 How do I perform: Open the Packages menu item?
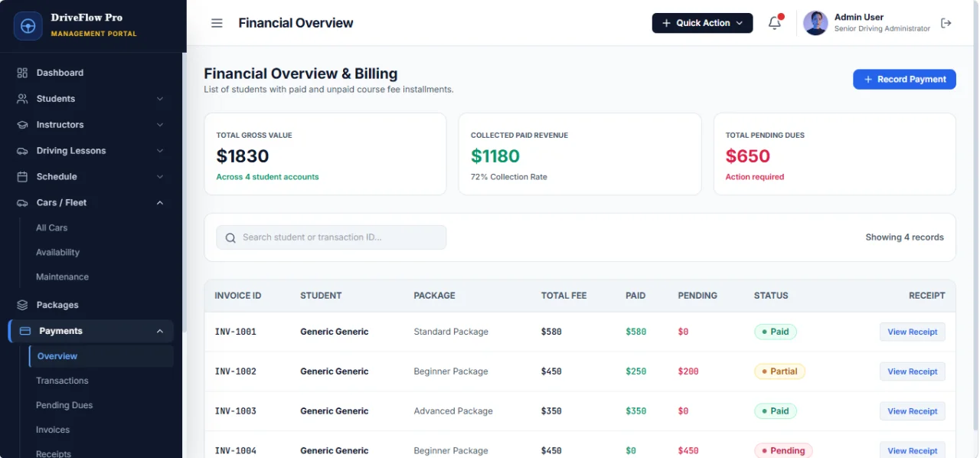[91, 305]
